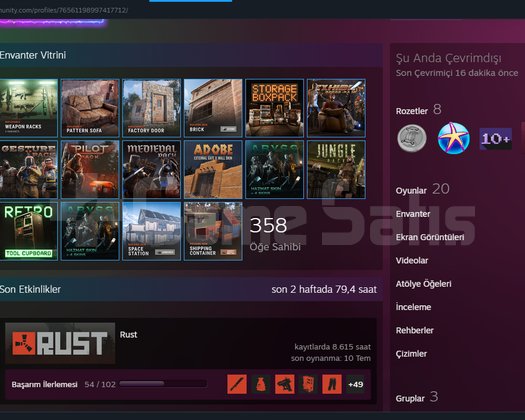Open the Factory Door inventory item

point(152,108)
